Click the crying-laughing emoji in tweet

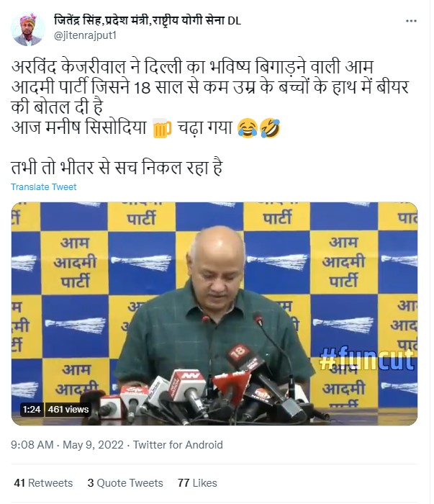click(248, 128)
